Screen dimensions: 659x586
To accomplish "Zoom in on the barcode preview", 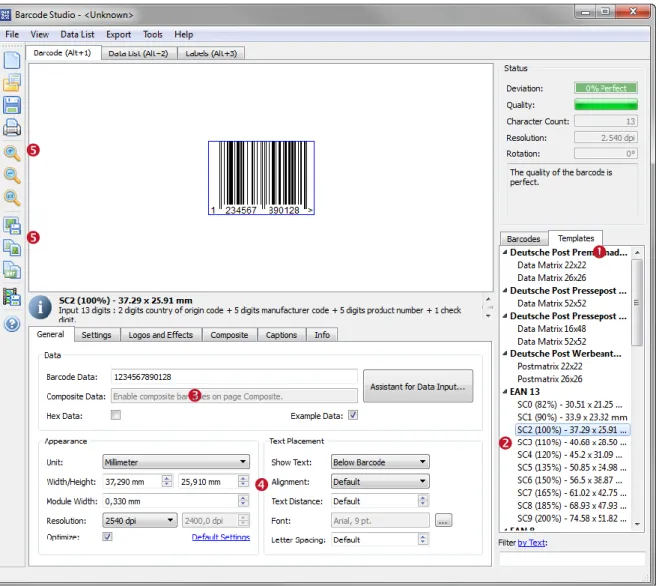I will 12,153.
